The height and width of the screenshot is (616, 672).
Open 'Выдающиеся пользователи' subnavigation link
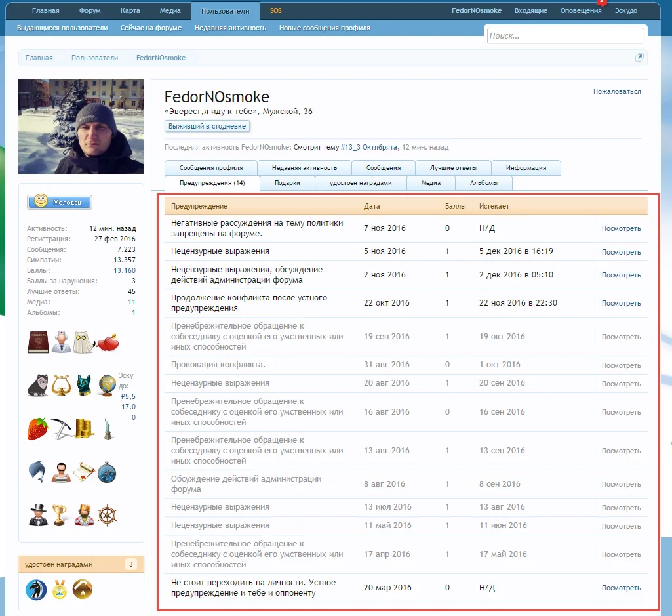coord(62,28)
